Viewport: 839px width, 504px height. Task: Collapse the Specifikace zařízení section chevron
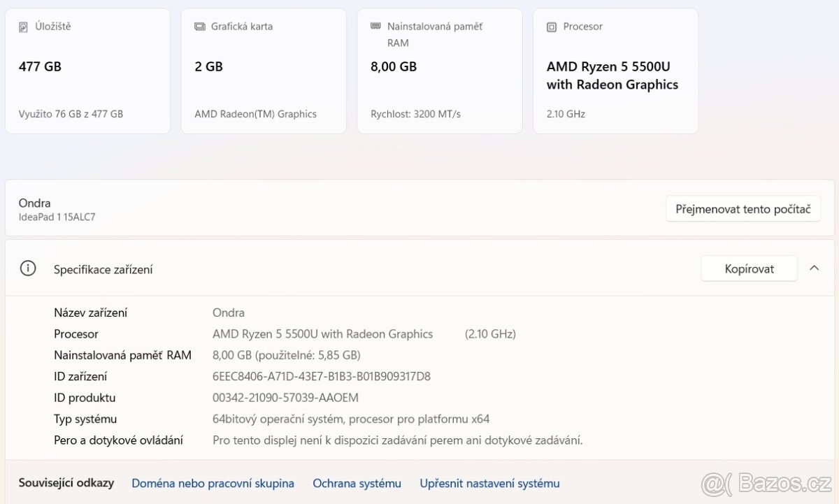[x=814, y=268]
